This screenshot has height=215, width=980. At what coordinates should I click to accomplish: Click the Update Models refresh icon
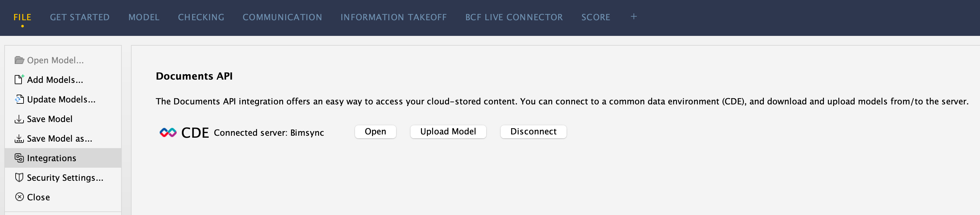pos(19,99)
